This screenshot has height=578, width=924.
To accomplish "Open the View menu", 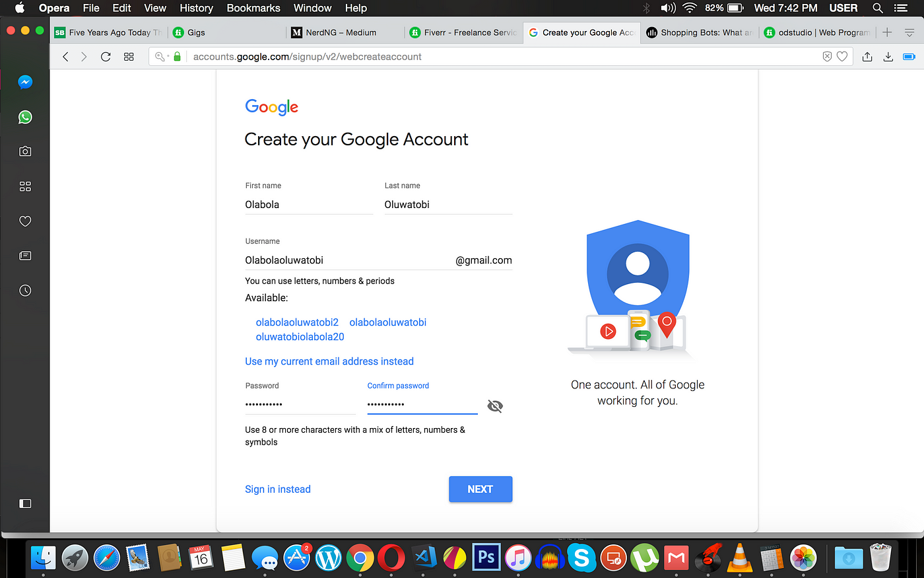I will pos(155,8).
